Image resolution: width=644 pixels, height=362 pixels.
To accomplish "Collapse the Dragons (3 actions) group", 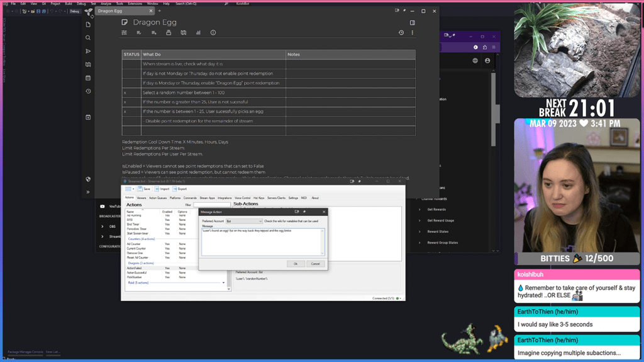I will pyautogui.click(x=141, y=263).
